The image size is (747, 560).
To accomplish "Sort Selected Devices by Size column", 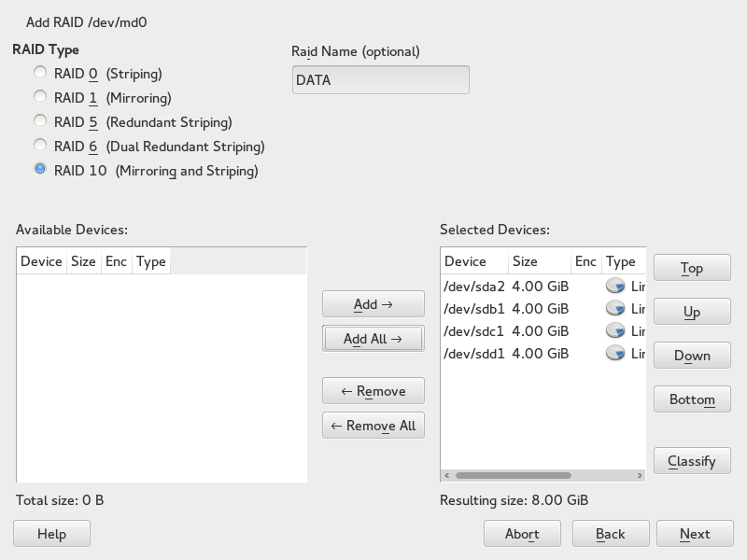I will coord(538,262).
